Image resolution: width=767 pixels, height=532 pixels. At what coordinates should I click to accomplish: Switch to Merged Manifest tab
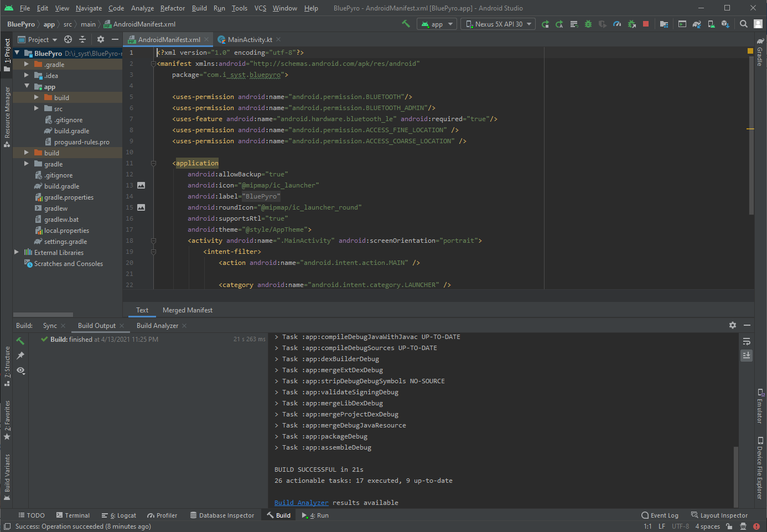pos(188,310)
